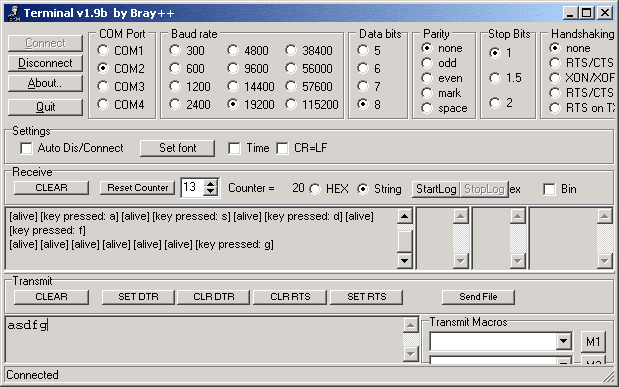Select the 19200 baud rate option
The image size is (619, 387).
point(251,105)
